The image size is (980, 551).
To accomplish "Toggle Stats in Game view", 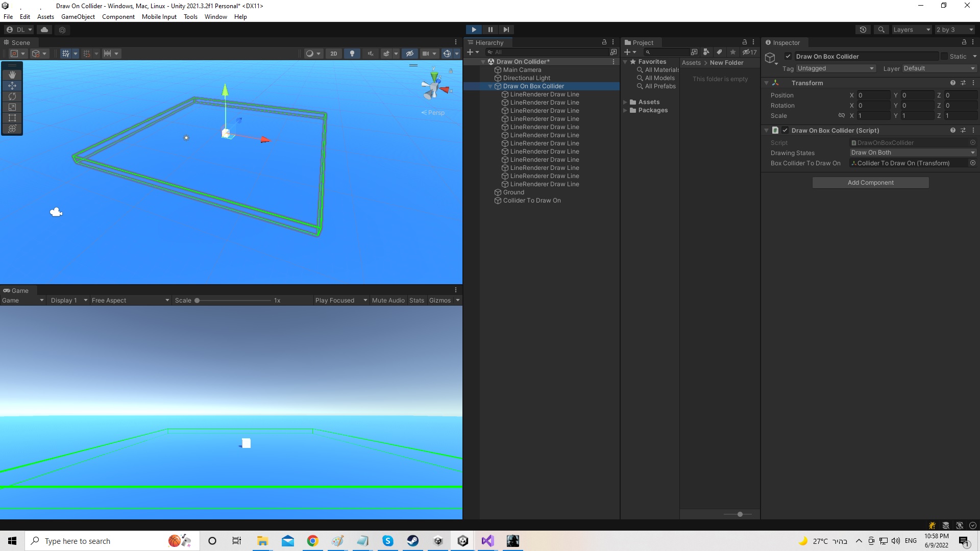I will tap(416, 300).
